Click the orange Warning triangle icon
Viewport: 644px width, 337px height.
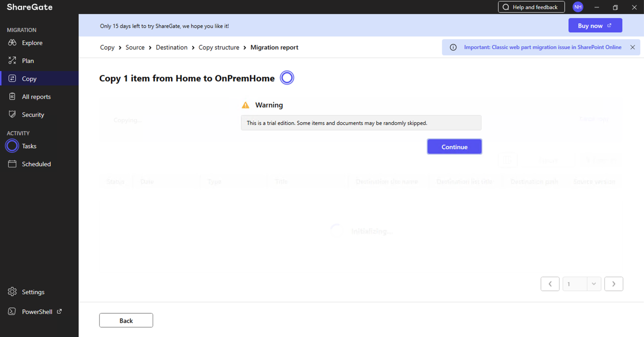click(x=245, y=105)
